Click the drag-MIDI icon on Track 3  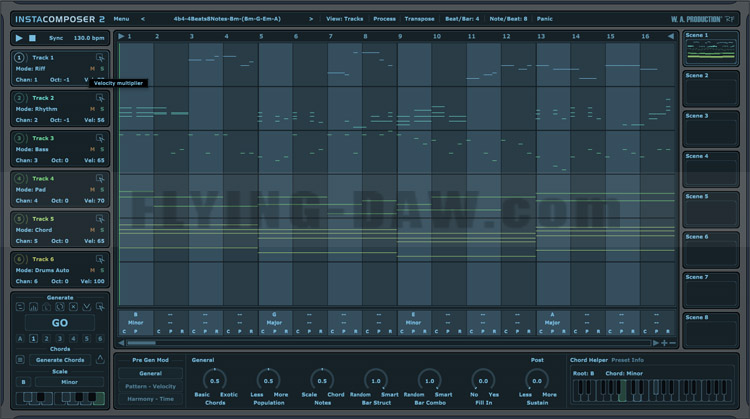[x=100, y=138]
